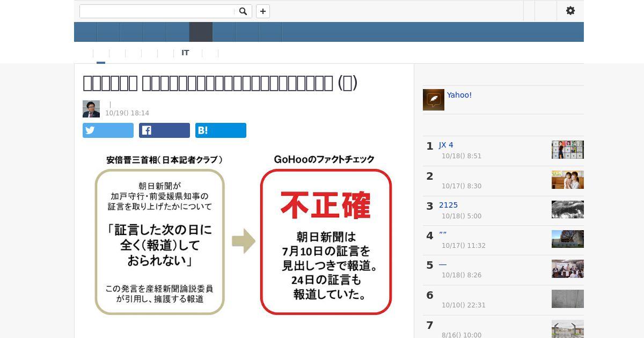
Task: Click thumbnail of ranking item 1
Action: [x=568, y=150]
